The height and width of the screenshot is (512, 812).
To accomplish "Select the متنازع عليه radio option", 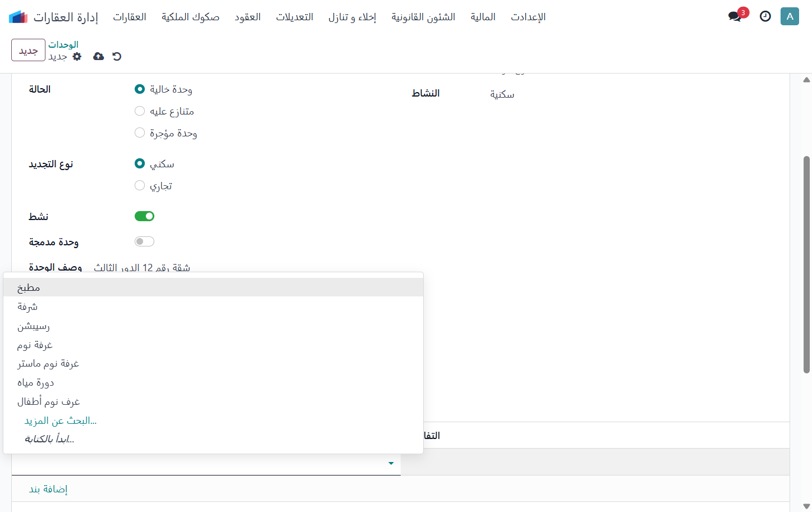I will pos(140,111).
